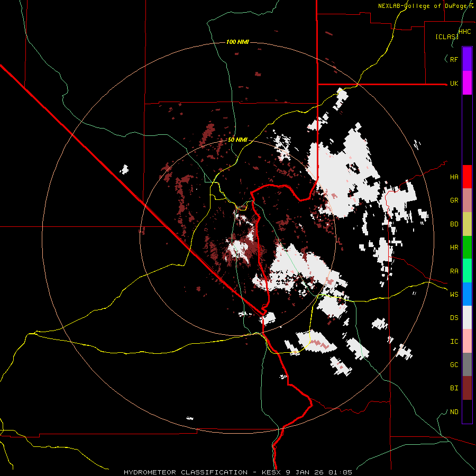The width and height of the screenshot is (476, 476).
Task: Pick the HR green legend swatch
Action: (467, 248)
